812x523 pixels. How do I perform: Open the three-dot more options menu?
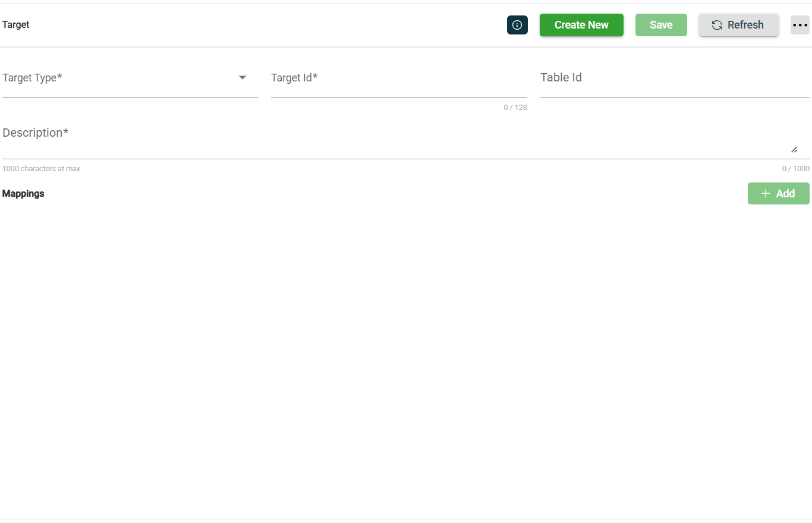pyautogui.click(x=800, y=25)
